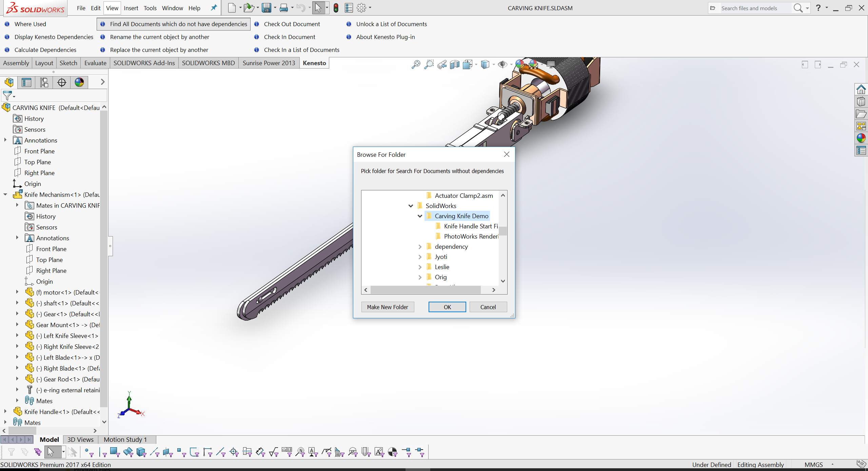Click the tree filter funnel icon
Screen dimensions: 868x471
tap(8, 95)
